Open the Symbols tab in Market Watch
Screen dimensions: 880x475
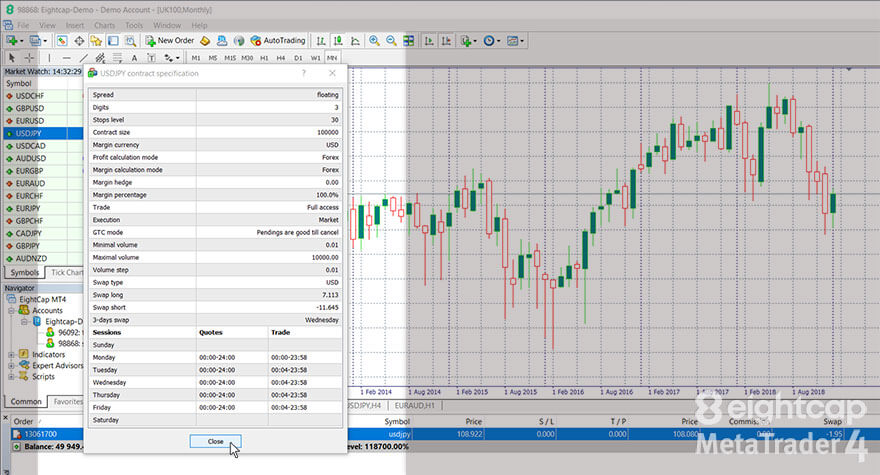25,272
